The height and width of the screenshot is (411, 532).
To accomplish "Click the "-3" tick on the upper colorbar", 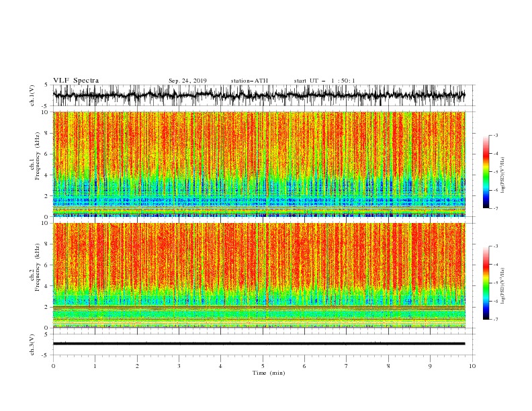I will (495, 135).
